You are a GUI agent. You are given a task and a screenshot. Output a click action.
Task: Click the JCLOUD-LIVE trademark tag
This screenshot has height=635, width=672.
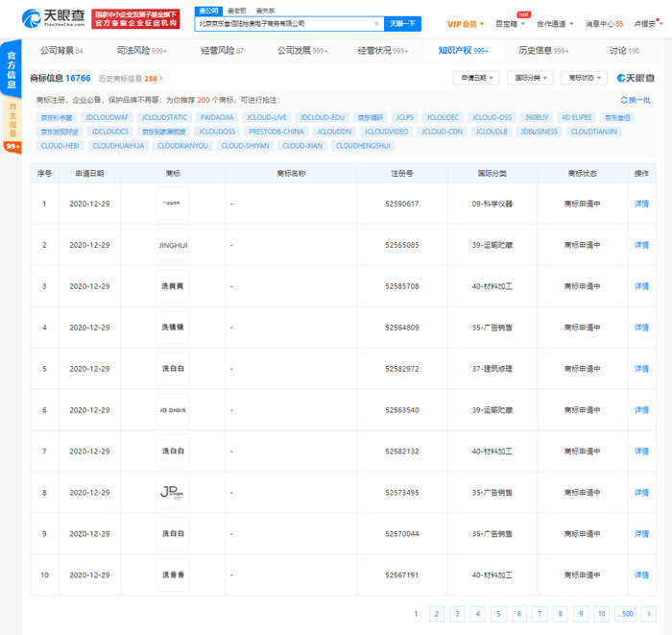pyautogui.click(x=267, y=117)
